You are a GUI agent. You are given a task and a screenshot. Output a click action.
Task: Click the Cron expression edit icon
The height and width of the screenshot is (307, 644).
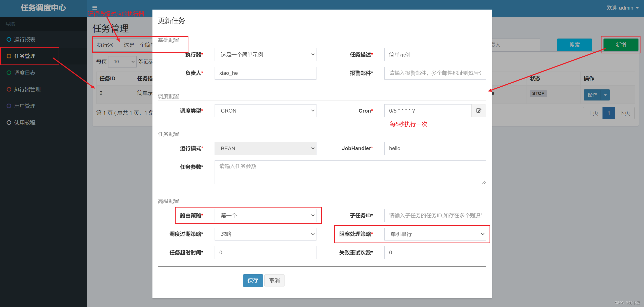click(478, 111)
